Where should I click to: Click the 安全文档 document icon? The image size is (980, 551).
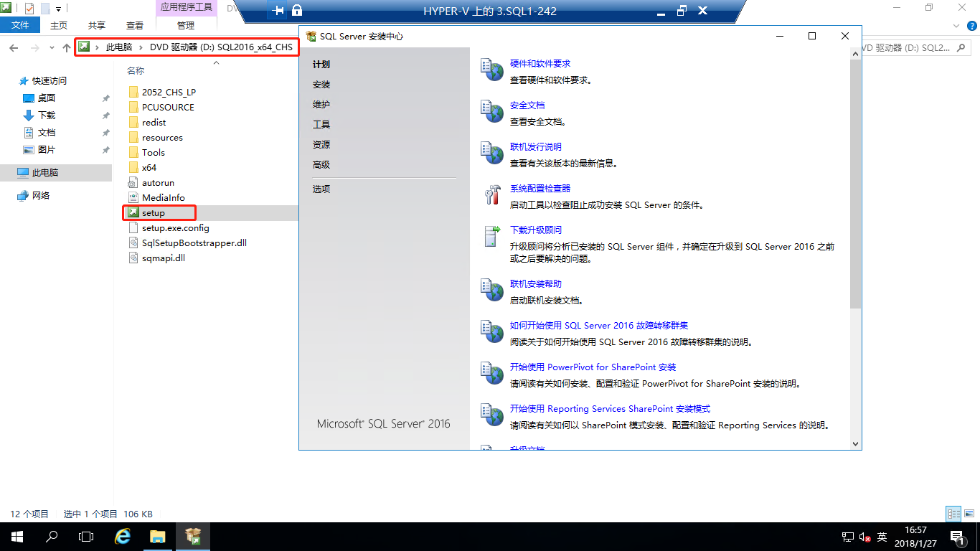pos(492,112)
